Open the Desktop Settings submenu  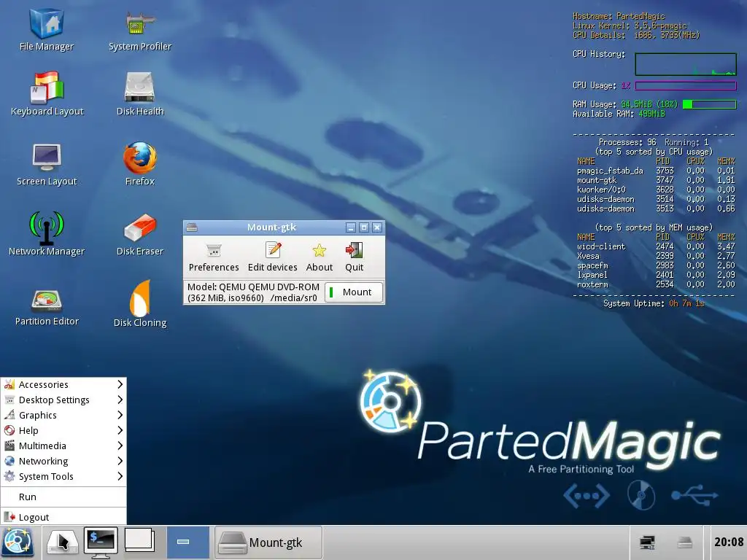pos(63,400)
